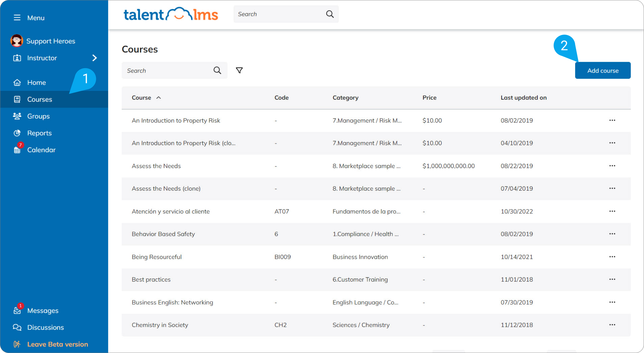The image size is (644, 353).
Task: Open the Being Resourceful course
Action: (x=157, y=257)
